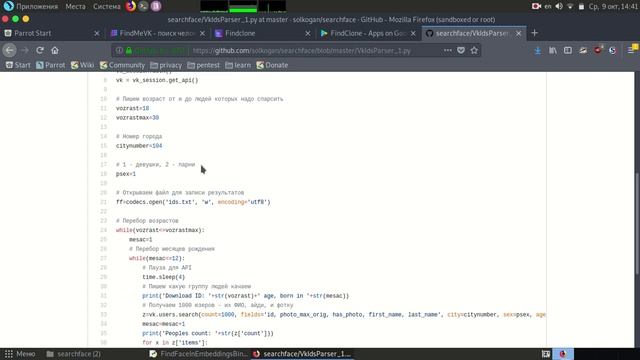Open page actions three-dot menu in address bar
640x360 pixels.
tap(448, 50)
